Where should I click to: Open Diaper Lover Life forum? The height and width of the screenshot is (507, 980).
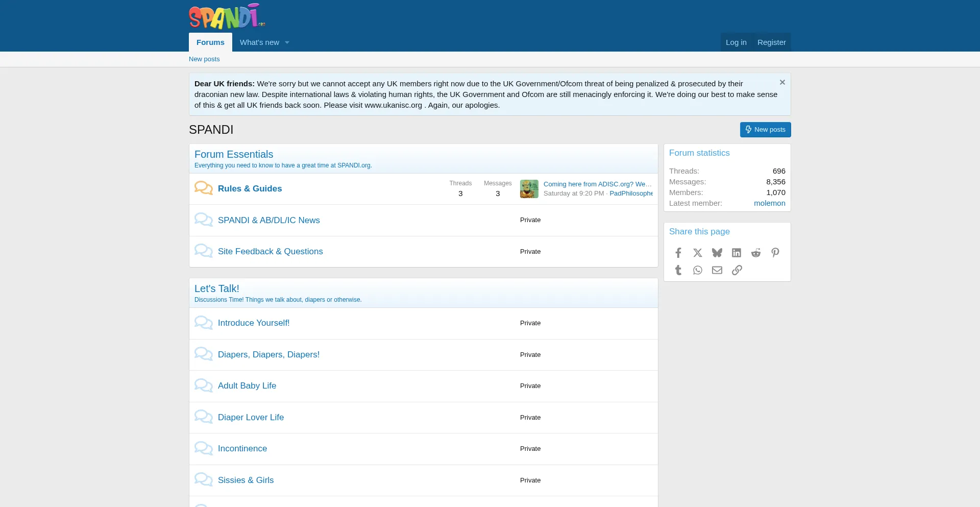pos(251,417)
